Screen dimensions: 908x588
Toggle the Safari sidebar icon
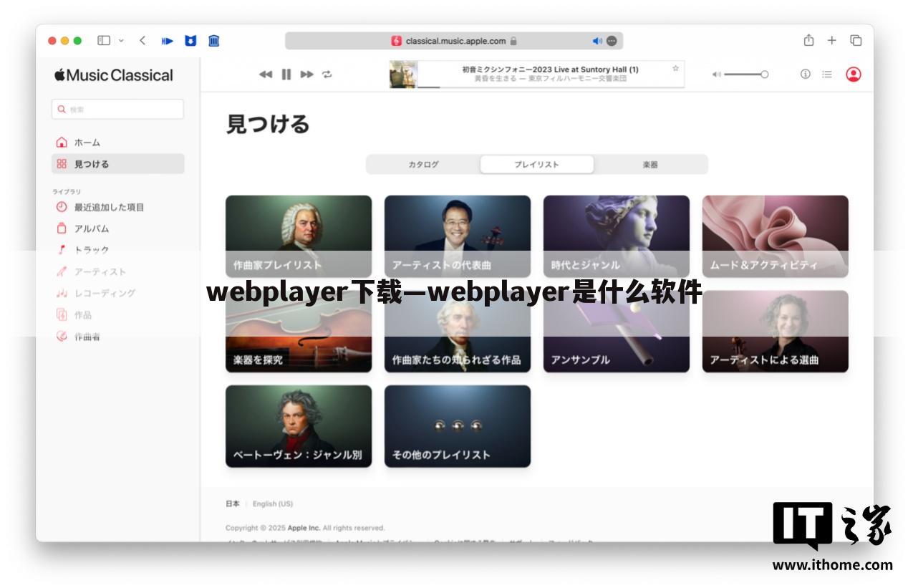[x=104, y=41]
